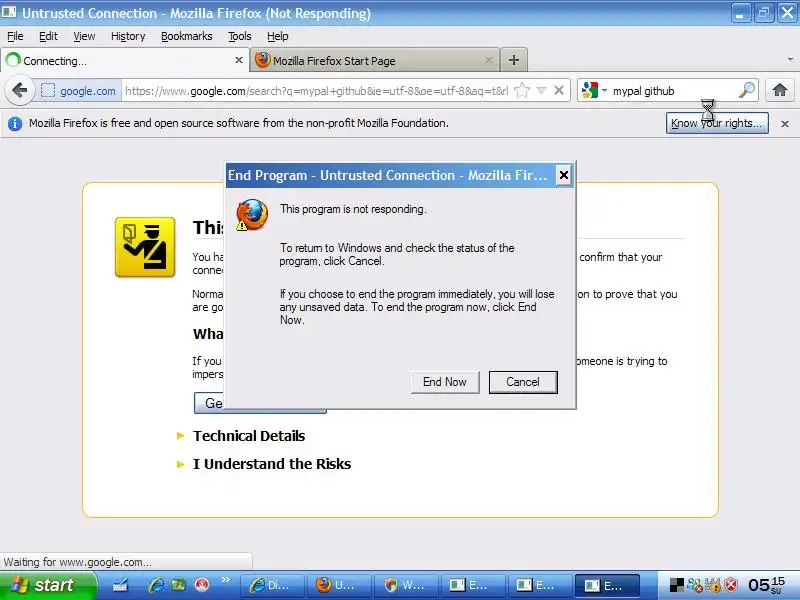Switch to the Connecting... tab

tap(124, 60)
